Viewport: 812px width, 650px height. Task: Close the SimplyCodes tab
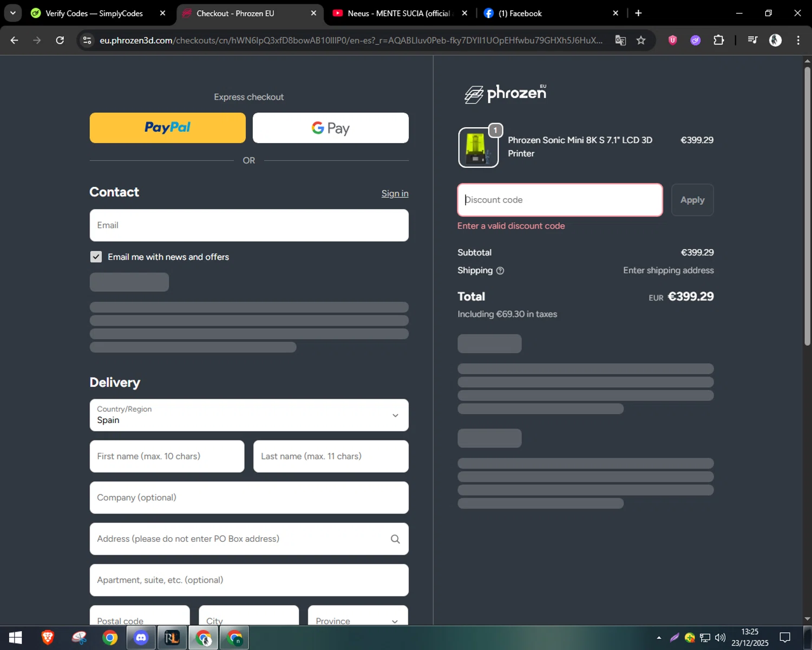point(162,13)
